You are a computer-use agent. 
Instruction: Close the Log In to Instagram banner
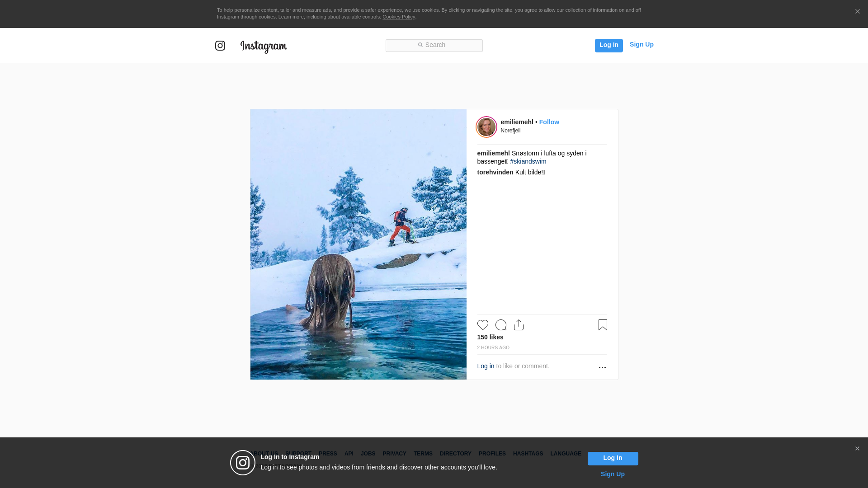pyautogui.click(x=857, y=449)
